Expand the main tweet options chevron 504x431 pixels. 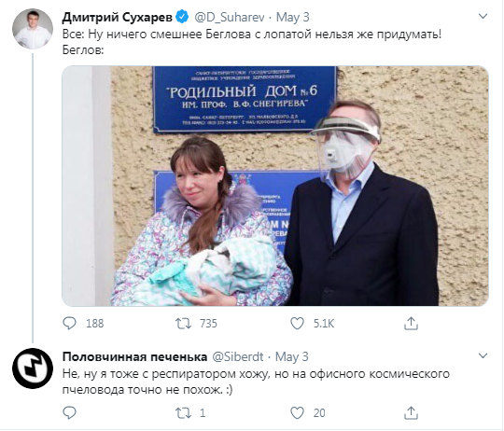point(483,16)
